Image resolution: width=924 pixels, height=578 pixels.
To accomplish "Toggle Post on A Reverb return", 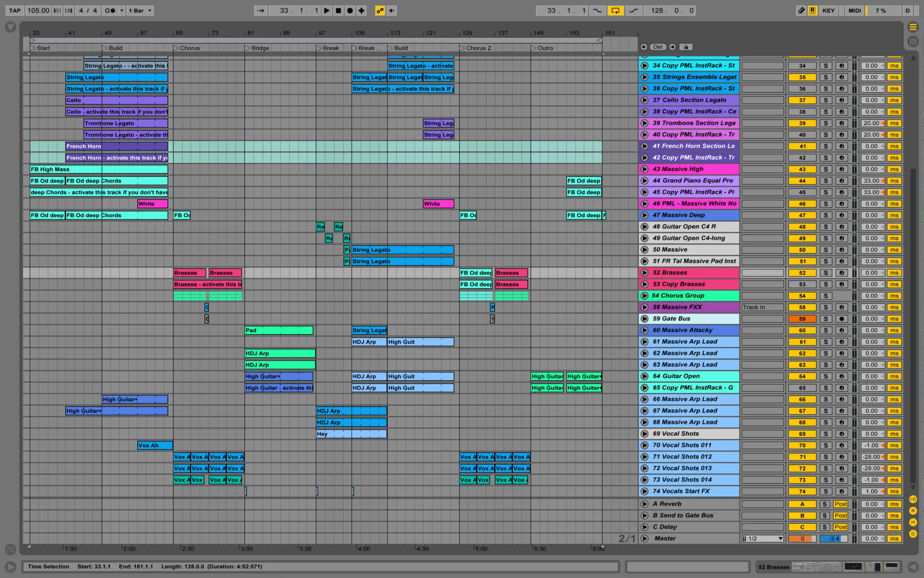I will click(x=841, y=504).
